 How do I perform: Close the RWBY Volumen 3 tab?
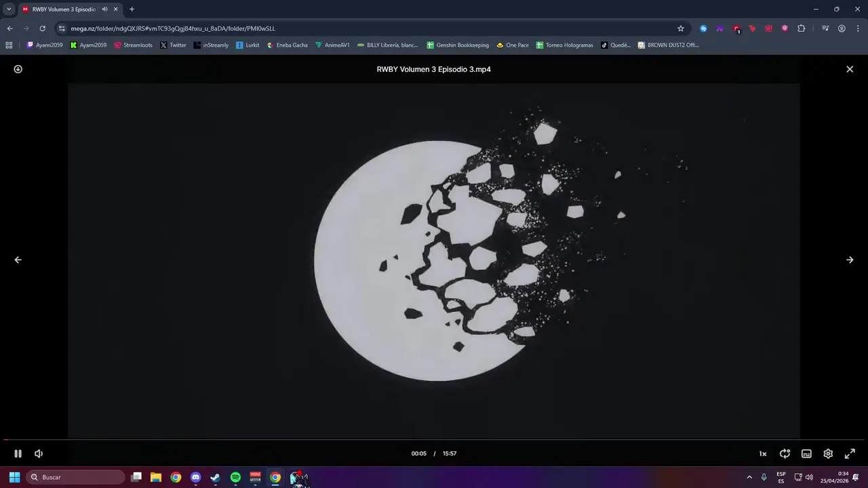(x=116, y=9)
